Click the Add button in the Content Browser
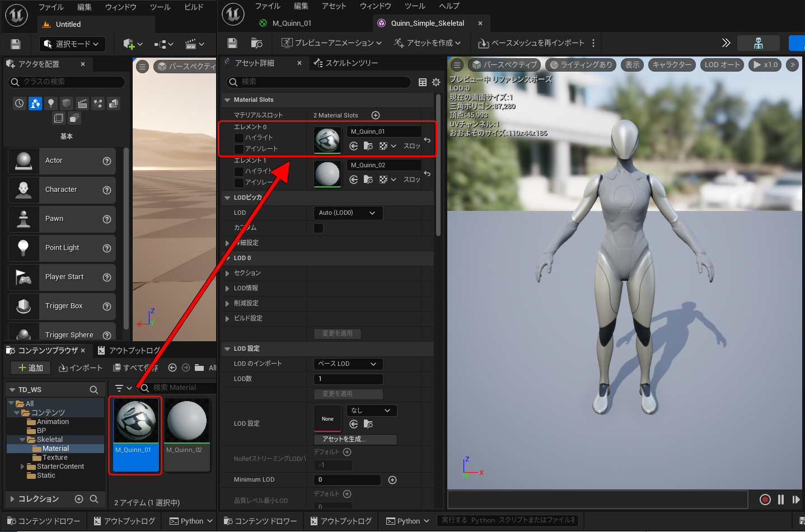805x532 pixels. pos(31,368)
